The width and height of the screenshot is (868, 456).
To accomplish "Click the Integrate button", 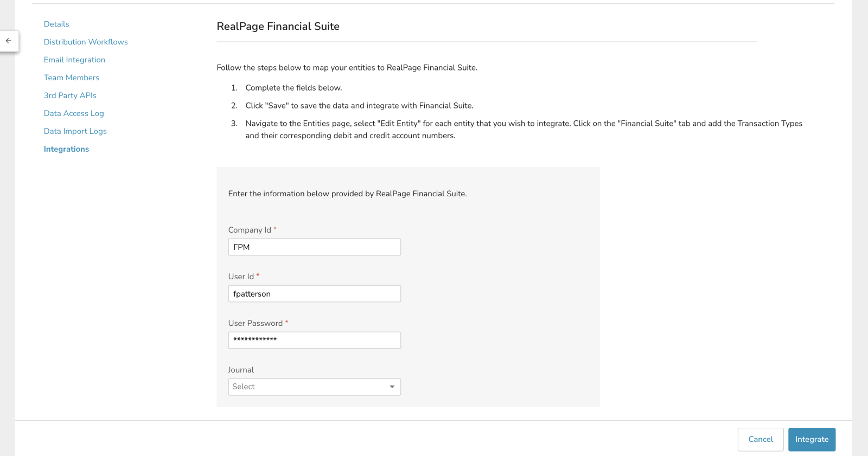I will (812, 439).
